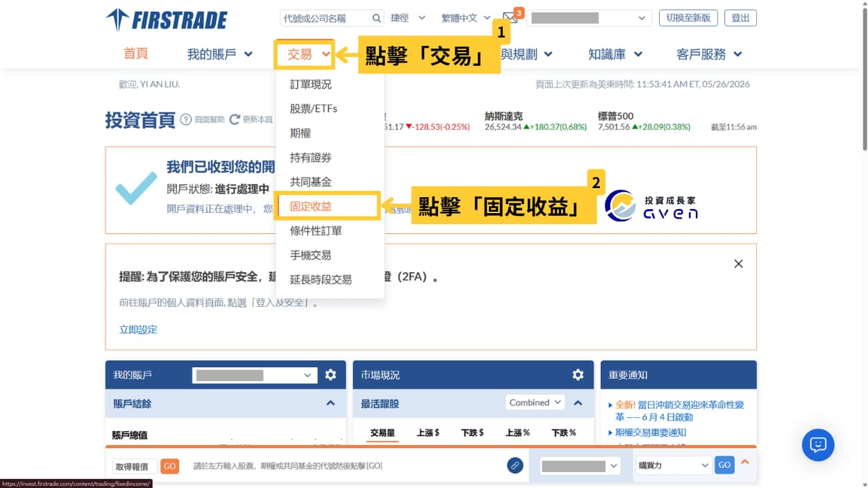
Task: Open the chat support bubble icon
Action: click(818, 445)
